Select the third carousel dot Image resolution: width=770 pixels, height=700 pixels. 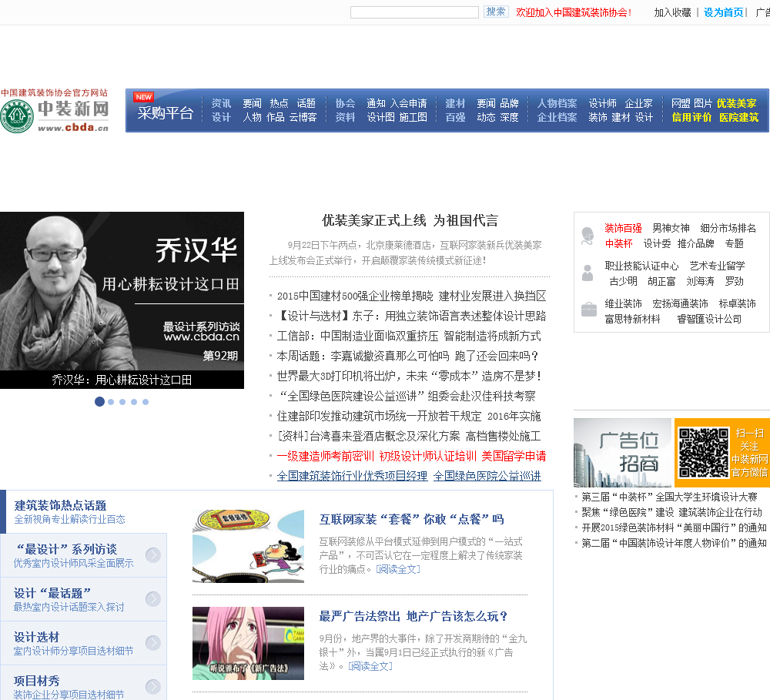[x=122, y=402]
